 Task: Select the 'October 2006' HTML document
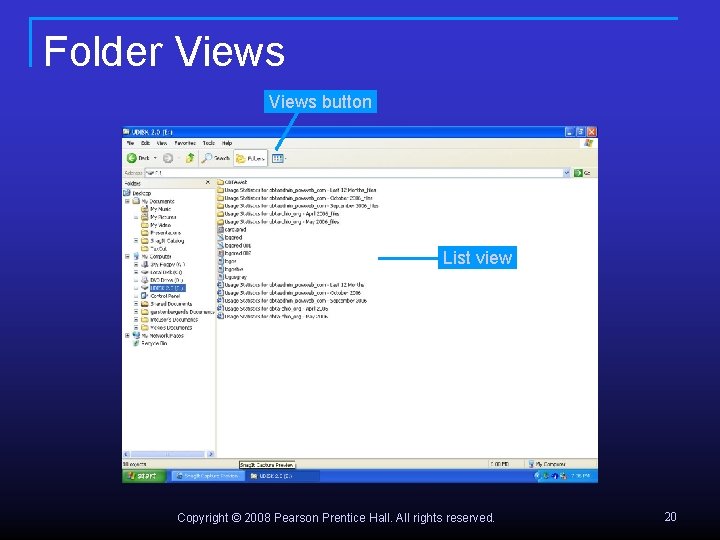pos(289,292)
